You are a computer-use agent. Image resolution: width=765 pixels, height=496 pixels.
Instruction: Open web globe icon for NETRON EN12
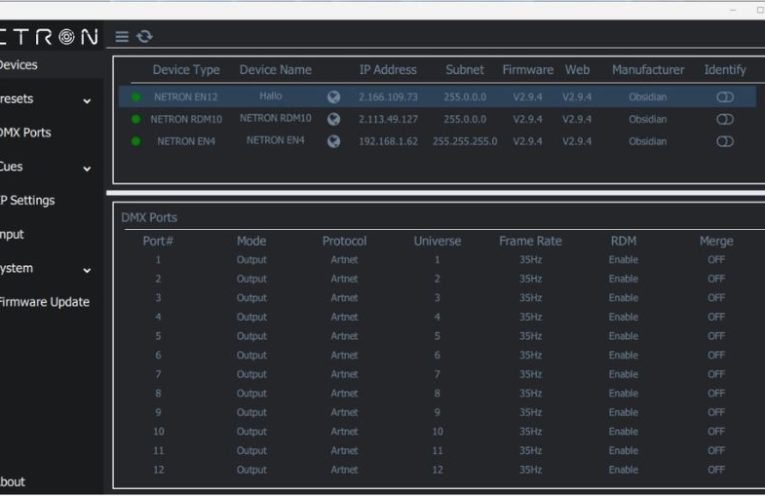coord(334,97)
